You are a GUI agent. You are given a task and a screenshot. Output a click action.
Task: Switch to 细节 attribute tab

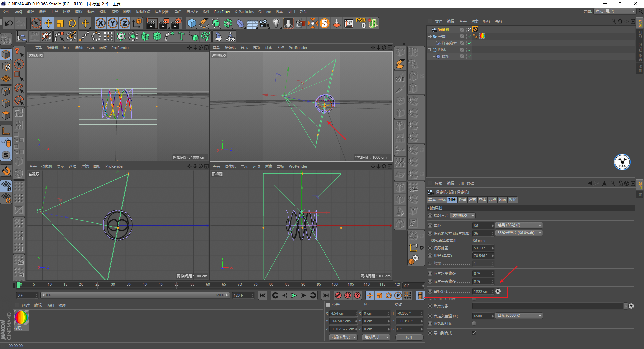tap(472, 200)
